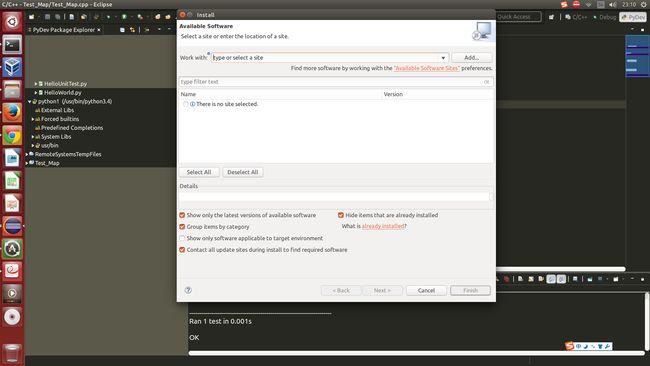This screenshot has width=650, height=366.
Task: Check the box next to There is no site selected
Action: tap(185, 104)
